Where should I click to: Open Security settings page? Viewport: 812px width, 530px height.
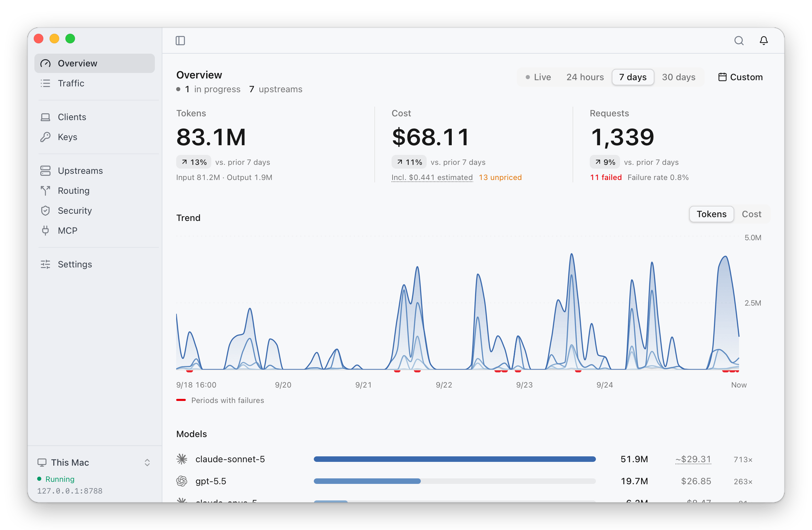[95, 211]
